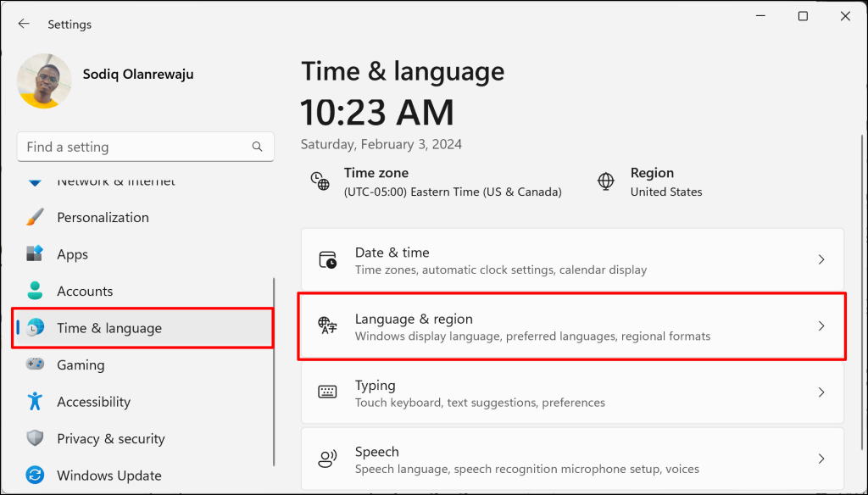This screenshot has width=868, height=495.
Task: Open the Speech settings title
Action: click(376, 452)
